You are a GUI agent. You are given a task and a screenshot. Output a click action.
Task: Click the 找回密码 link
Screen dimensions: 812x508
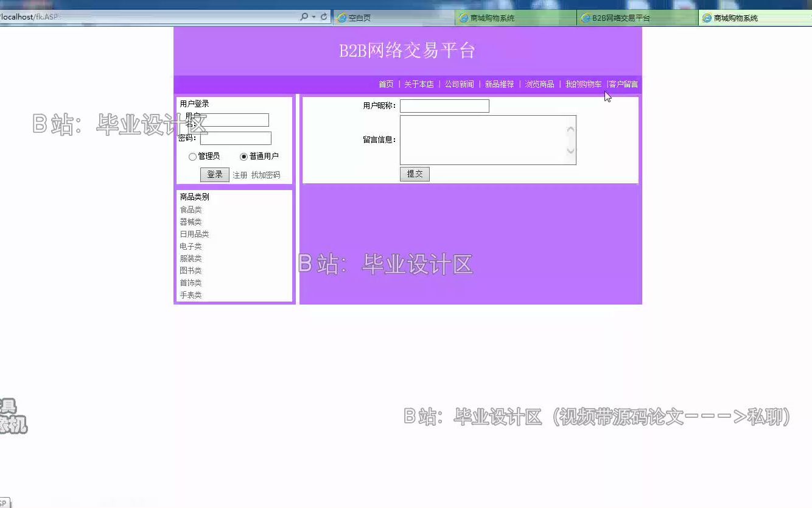[266, 175]
